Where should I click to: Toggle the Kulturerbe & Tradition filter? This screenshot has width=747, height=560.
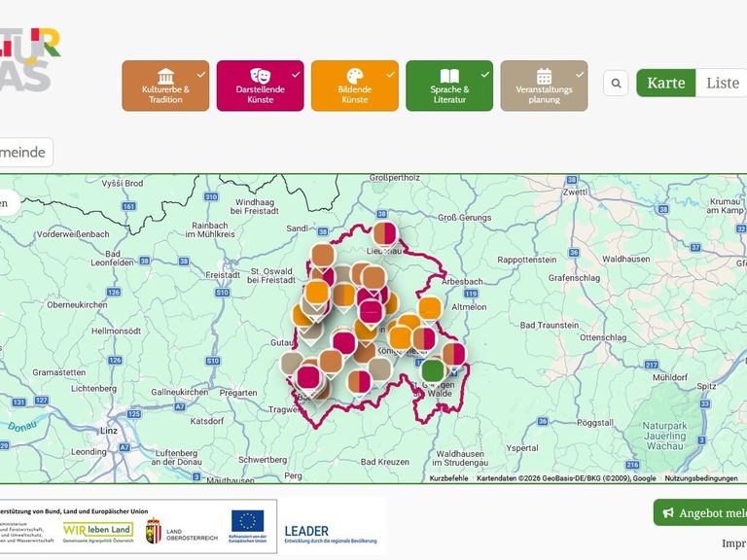[165, 86]
